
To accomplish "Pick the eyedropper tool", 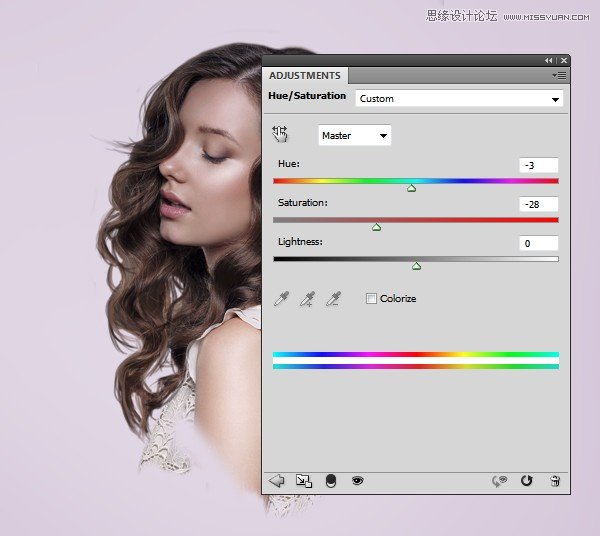I will (x=282, y=299).
